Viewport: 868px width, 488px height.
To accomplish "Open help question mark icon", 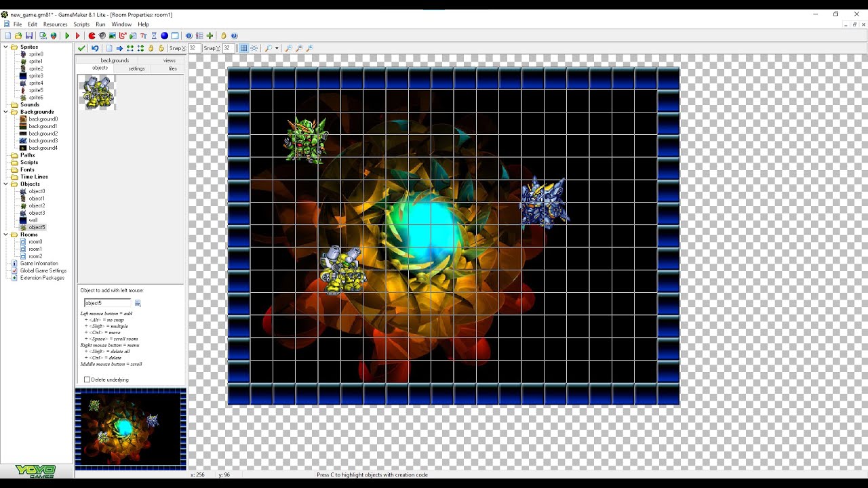I will pyautogui.click(x=234, y=36).
